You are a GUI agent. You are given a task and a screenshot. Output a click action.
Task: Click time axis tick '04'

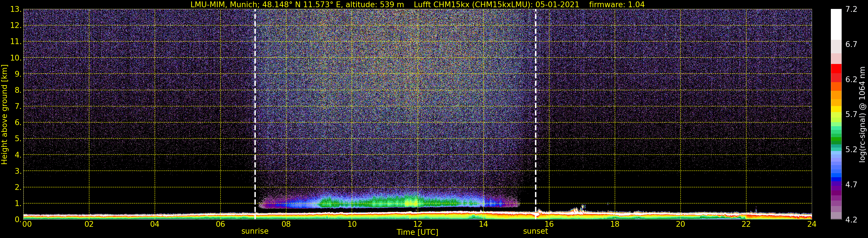pyautogui.click(x=155, y=224)
